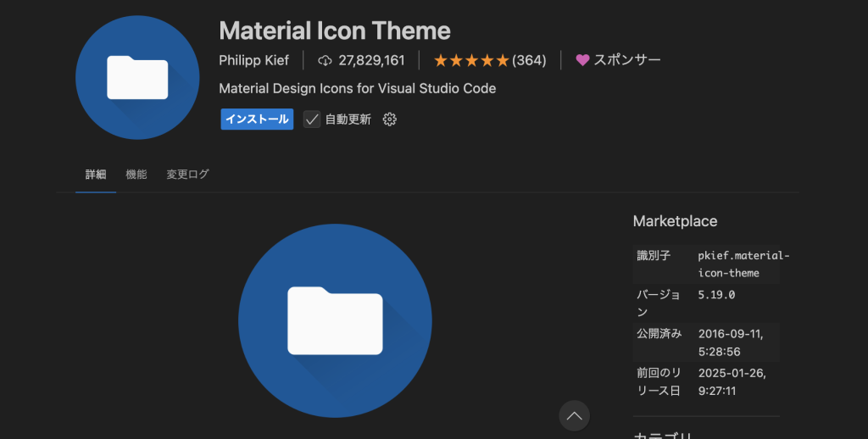The width and height of the screenshot is (868, 439).
Task: Click the five-star rating icons
Action: [471, 60]
